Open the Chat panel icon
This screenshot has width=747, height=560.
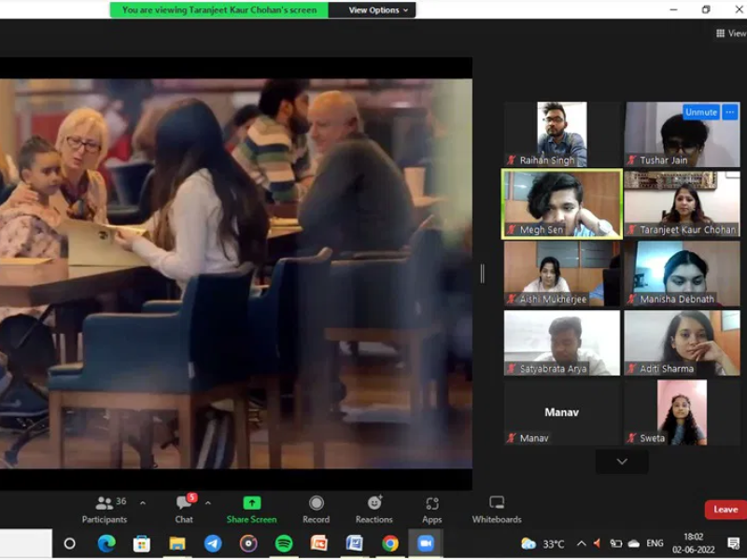[x=184, y=503]
